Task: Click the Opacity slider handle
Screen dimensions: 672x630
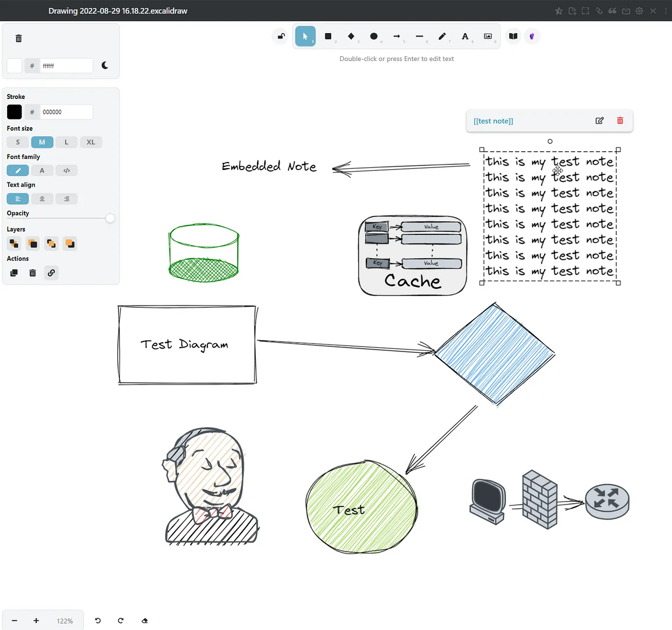Action: tap(110, 218)
